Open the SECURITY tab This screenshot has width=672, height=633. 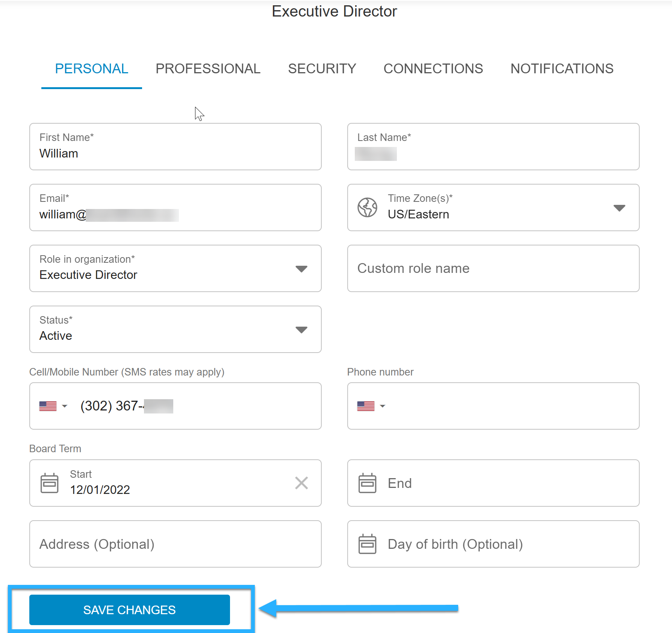coord(322,69)
